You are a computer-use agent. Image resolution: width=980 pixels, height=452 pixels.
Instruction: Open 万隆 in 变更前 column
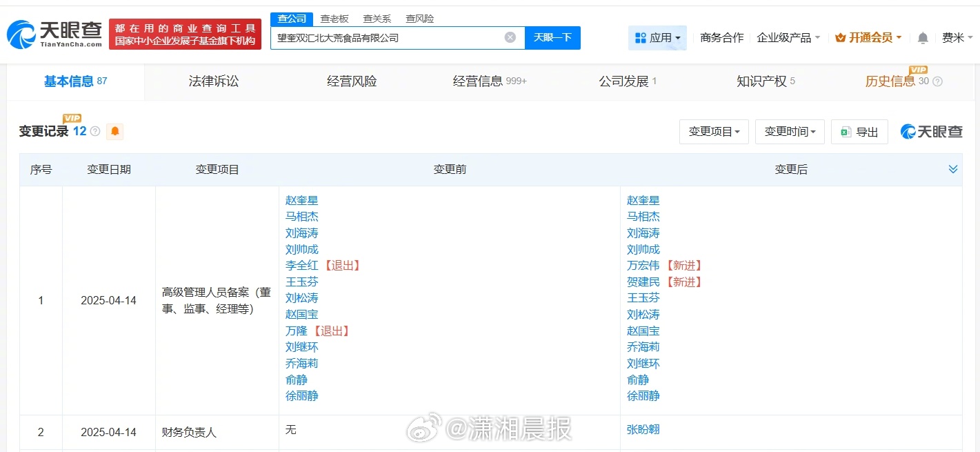(297, 331)
